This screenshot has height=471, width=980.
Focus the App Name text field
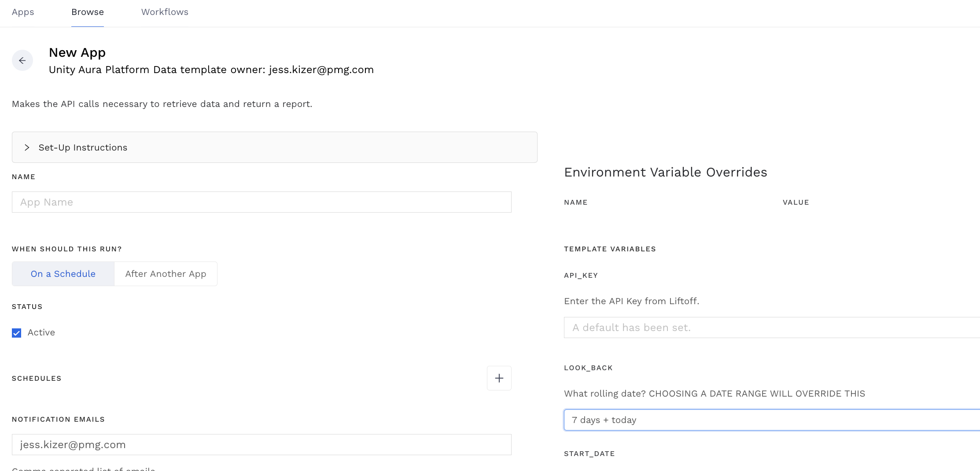click(262, 202)
